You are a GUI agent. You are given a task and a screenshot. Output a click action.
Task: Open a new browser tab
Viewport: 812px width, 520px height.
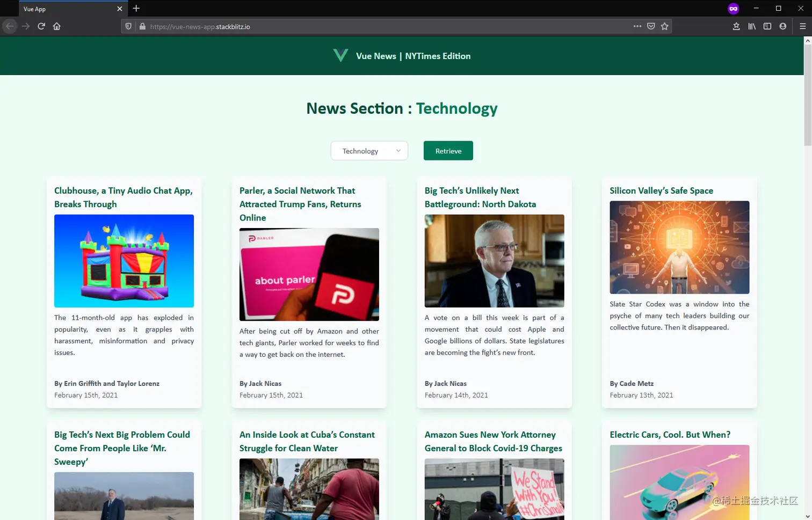tap(136, 9)
